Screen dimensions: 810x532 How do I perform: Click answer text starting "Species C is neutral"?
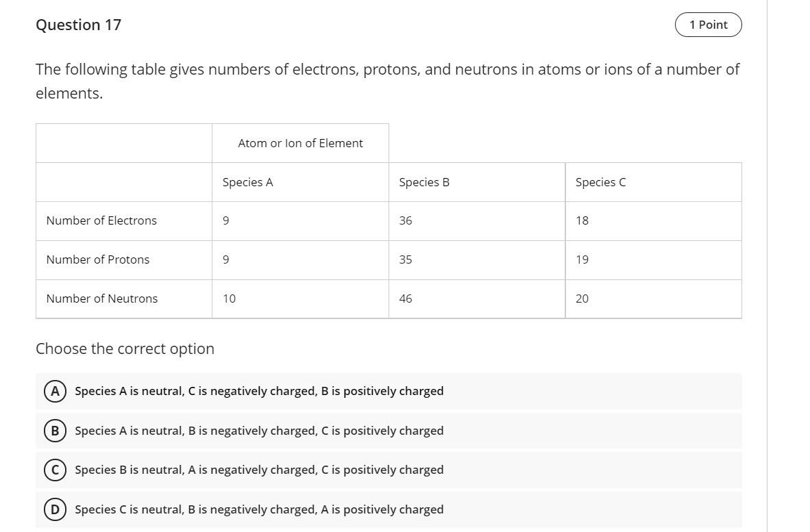259,509
